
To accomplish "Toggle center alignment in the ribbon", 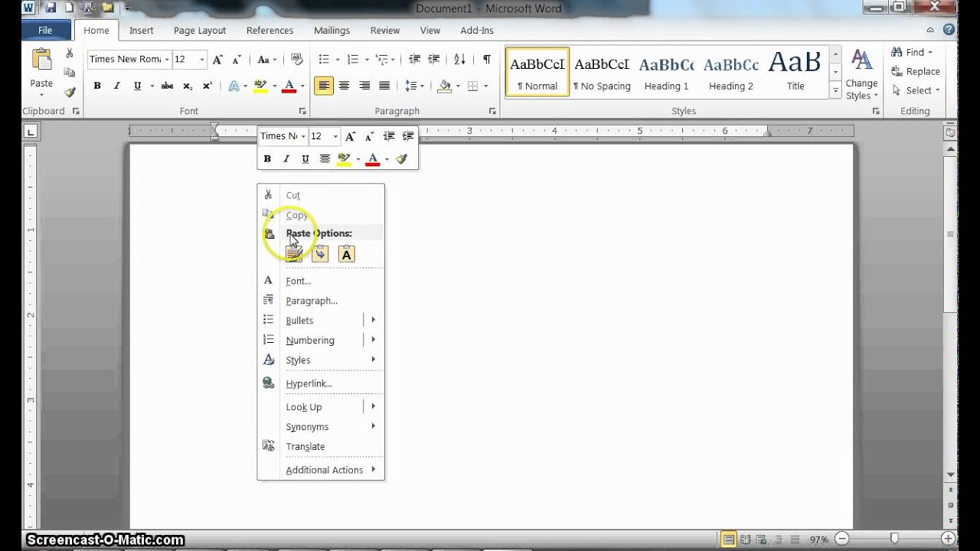I will (345, 86).
